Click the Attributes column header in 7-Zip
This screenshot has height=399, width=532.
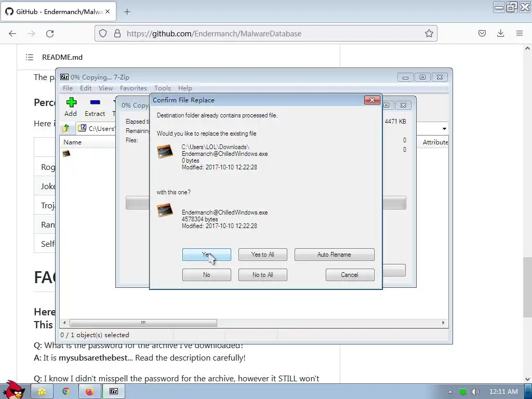[x=435, y=142]
